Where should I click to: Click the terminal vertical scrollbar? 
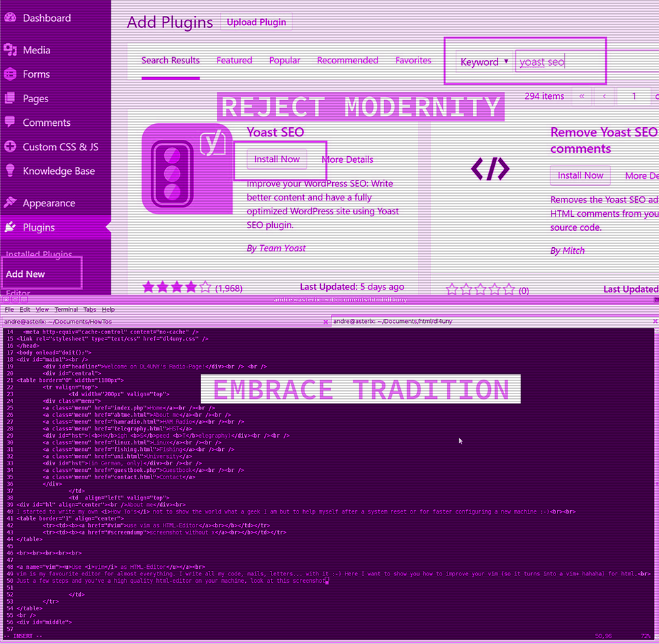point(656,483)
